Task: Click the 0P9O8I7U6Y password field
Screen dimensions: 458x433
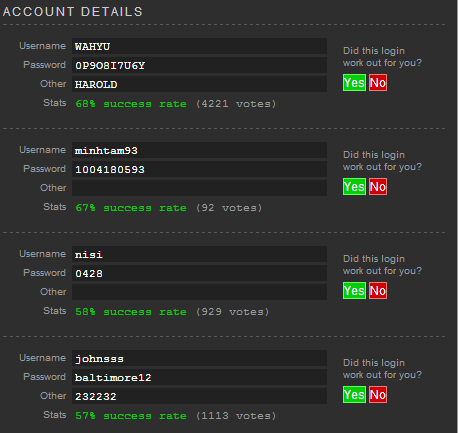Action: [199, 65]
